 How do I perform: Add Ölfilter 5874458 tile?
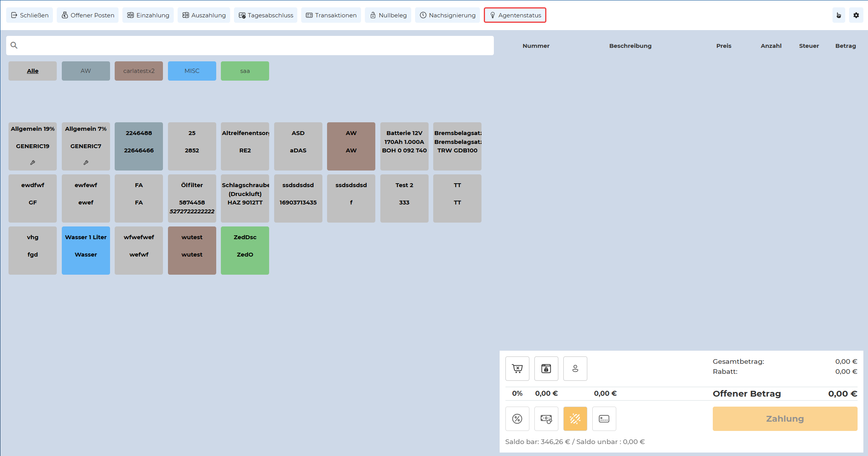pos(192,198)
